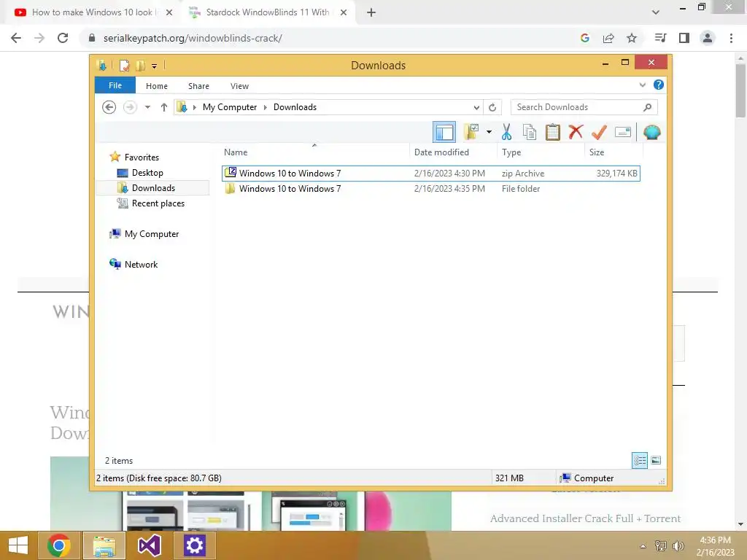747x560 pixels.
Task: Select Desktop in navigation pane
Action: coord(147,172)
